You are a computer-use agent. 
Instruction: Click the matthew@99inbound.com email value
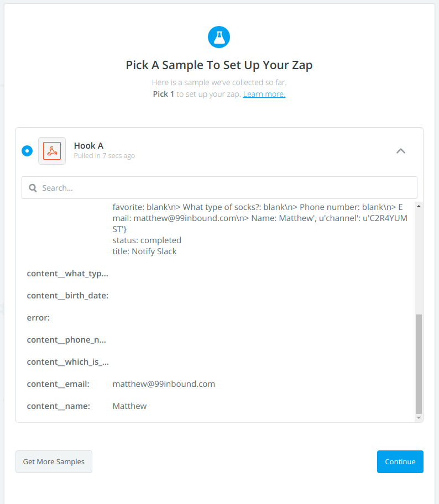click(x=164, y=384)
